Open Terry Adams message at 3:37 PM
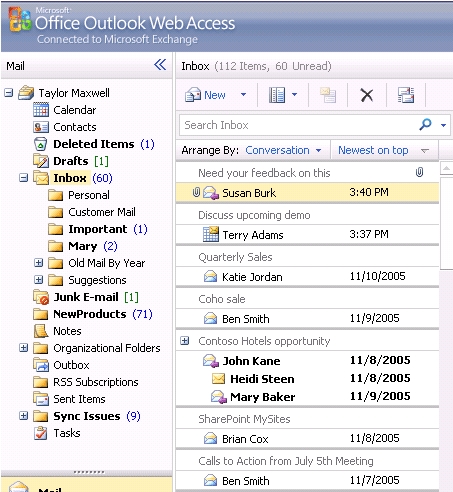 coord(307,234)
